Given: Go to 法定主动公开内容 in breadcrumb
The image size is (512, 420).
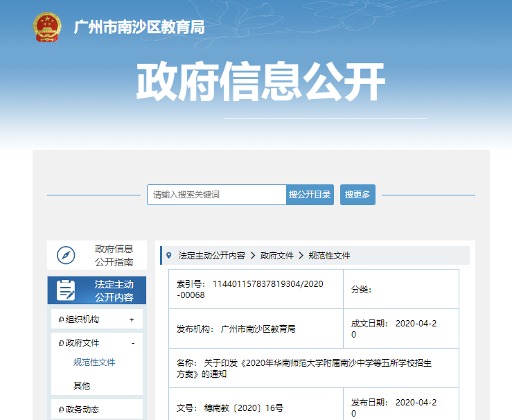Looking at the screenshot, I should tap(211, 255).
